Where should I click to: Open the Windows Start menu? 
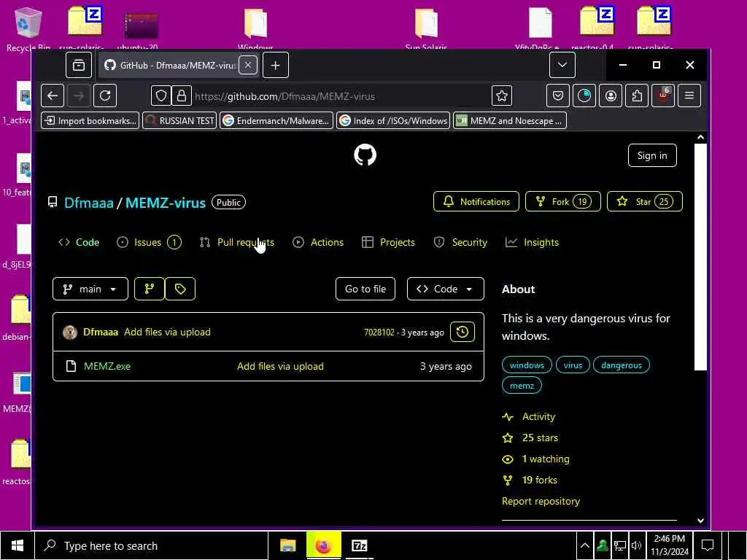(18, 545)
